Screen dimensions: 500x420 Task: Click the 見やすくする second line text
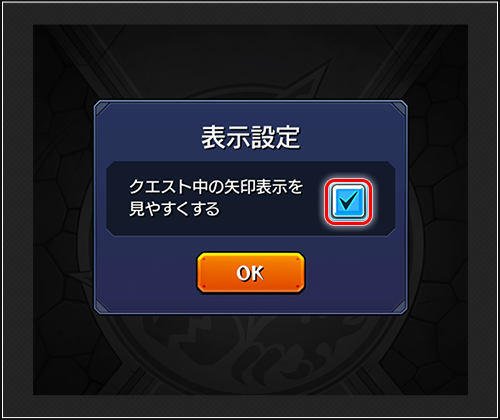[x=174, y=209]
